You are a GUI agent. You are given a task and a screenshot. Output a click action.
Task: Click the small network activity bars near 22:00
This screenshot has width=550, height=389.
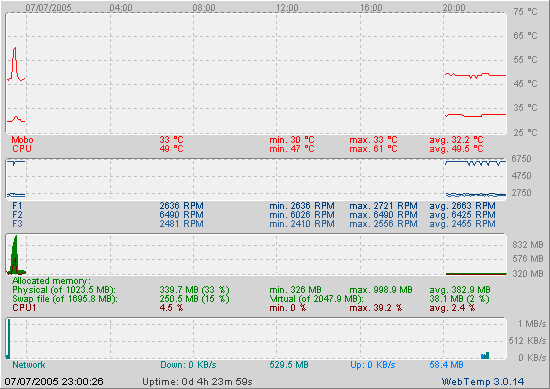tap(485, 356)
